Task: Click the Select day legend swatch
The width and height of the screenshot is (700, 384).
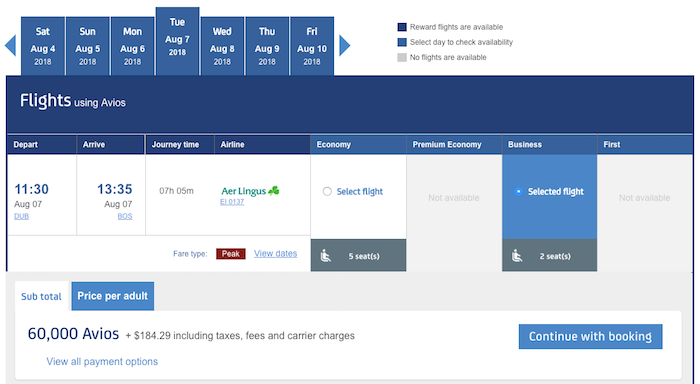Action: 402,42
